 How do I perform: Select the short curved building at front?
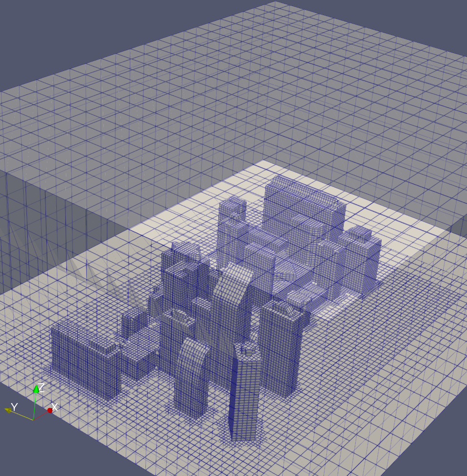click(x=192, y=379)
